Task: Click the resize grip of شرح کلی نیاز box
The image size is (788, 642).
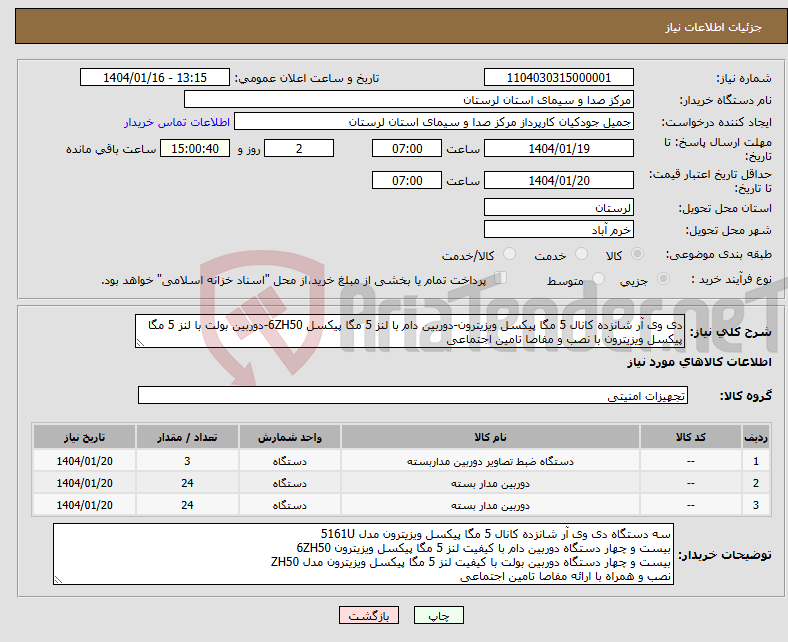Action: point(140,343)
